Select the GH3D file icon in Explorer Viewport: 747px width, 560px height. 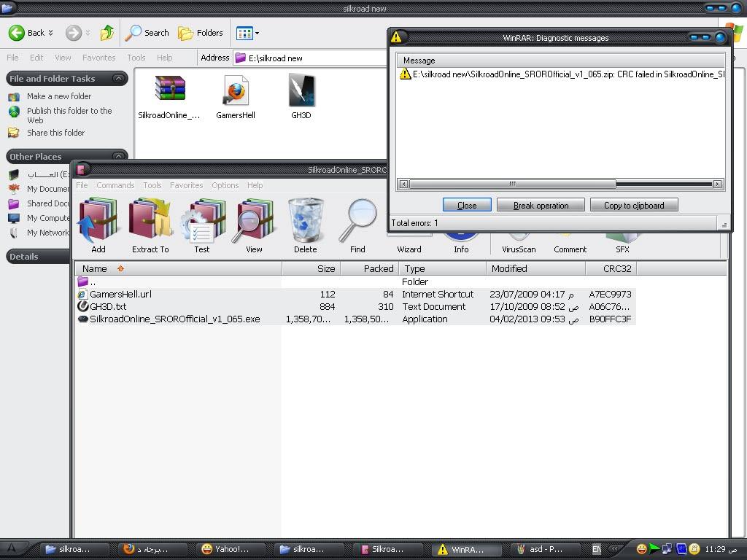click(301, 98)
